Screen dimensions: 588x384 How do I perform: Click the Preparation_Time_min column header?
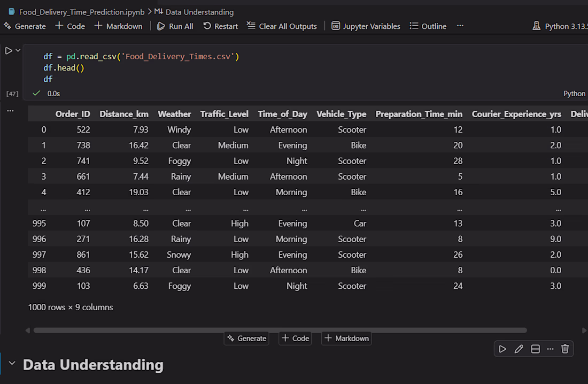tap(419, 114)
